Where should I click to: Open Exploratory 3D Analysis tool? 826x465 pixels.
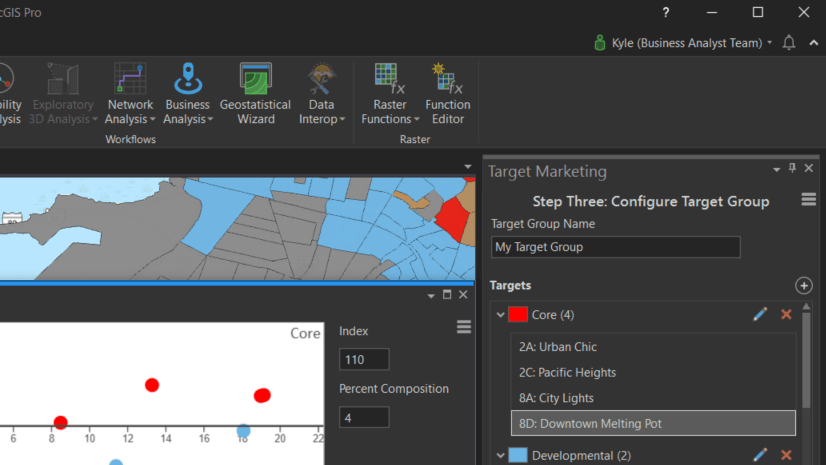point(63,94)
